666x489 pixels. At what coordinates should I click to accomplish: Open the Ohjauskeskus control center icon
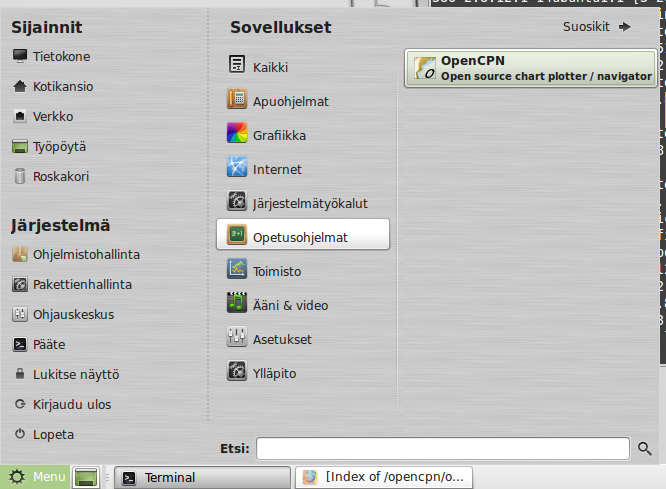(x=20, y=314)
